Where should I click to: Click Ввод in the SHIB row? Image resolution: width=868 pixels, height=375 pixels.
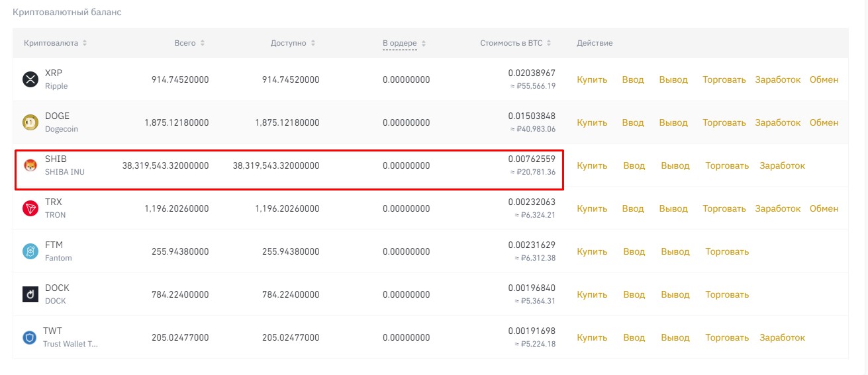coord(634,165)
